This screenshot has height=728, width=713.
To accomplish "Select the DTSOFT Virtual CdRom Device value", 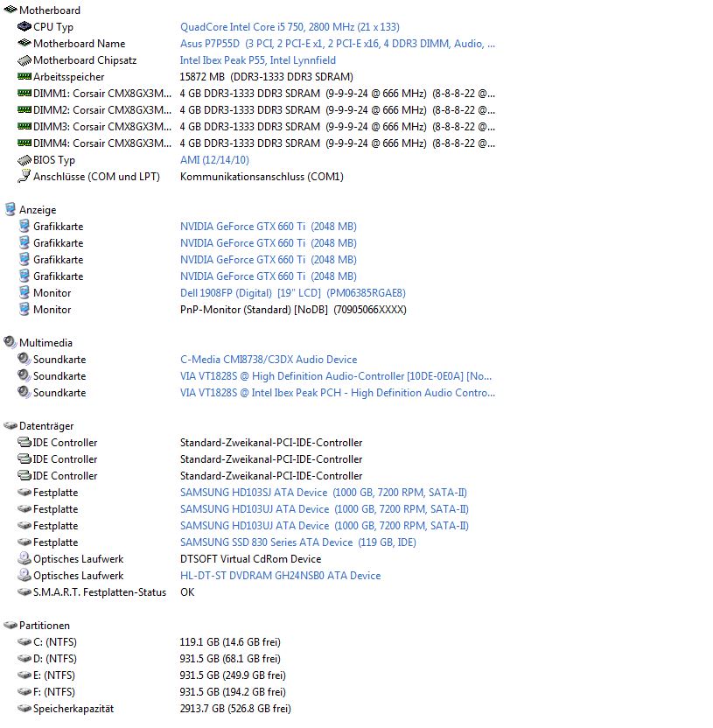I will [x=251, y=559].
